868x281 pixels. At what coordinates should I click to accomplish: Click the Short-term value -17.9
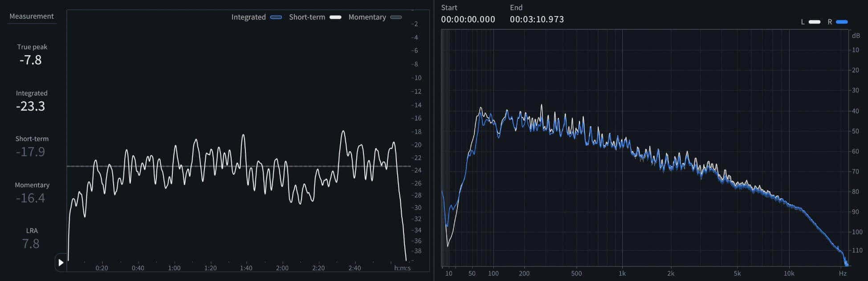[31, 152]
